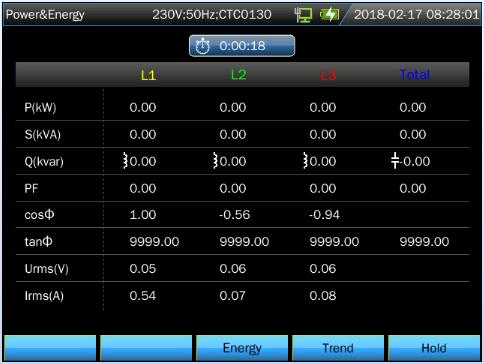Click the Total tanΦ value 9999.00
This screenshot has height=364, width=484.
pyautogui.click(x=424, y=241)
